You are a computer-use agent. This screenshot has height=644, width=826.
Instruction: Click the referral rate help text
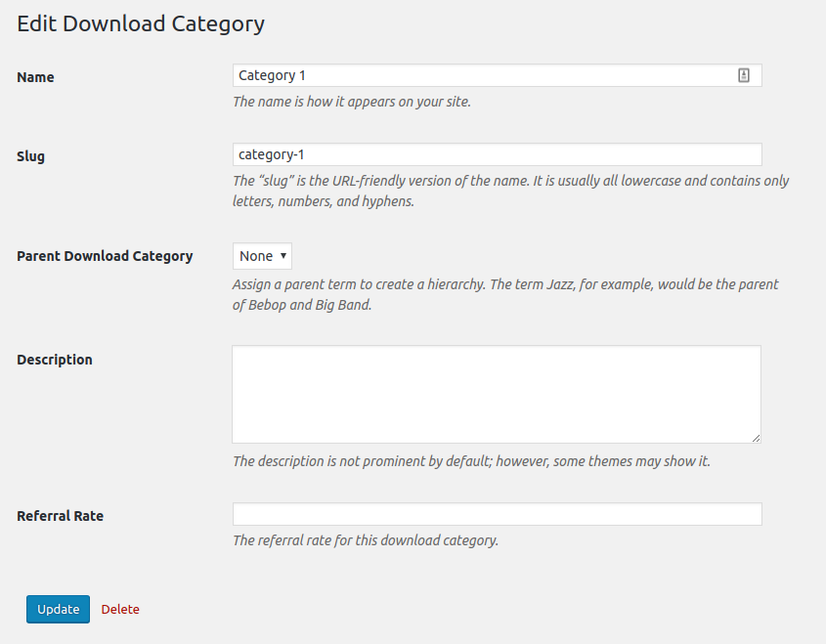[x=365, y=540]
